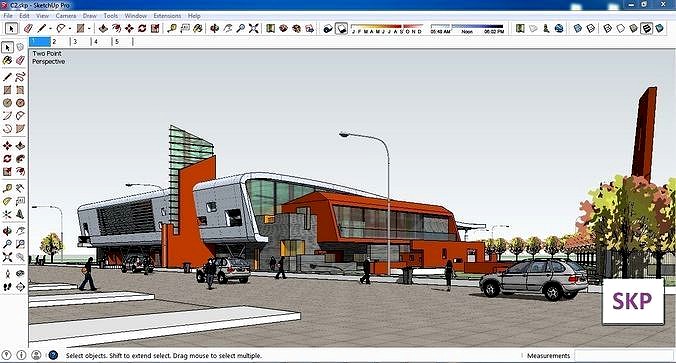Activate the Rotate tool in the top toolbar

[142, 28]
